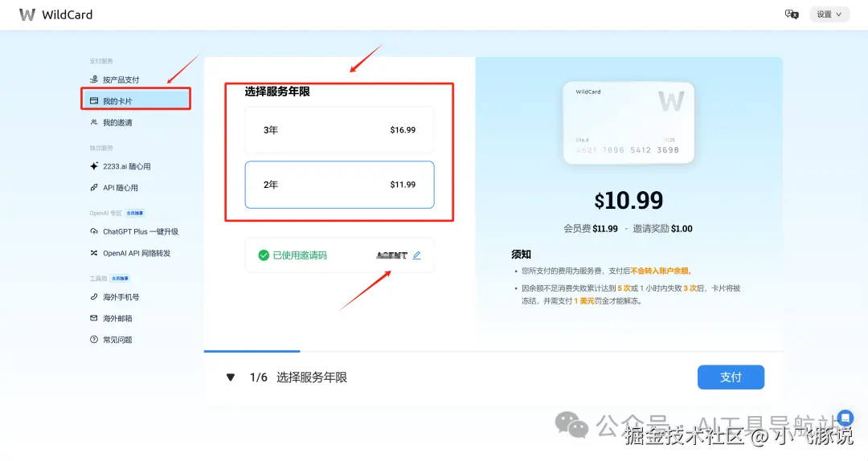Click the 已使用邀请码 invitation code field

339,255
